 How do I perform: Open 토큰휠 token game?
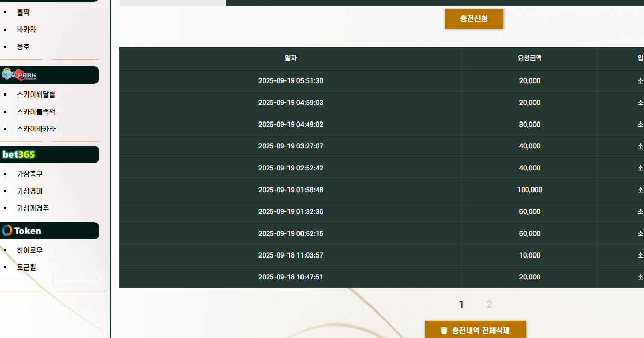(x=26, y=267)
